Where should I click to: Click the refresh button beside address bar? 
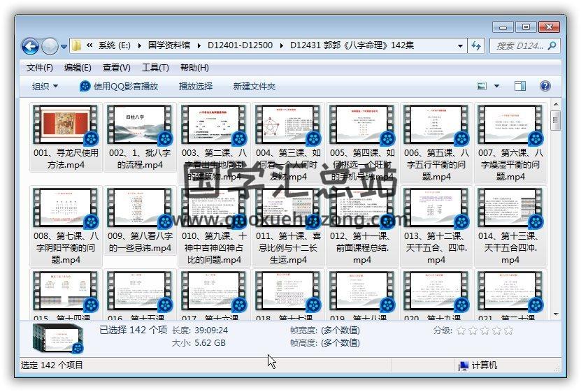[476, 45]
